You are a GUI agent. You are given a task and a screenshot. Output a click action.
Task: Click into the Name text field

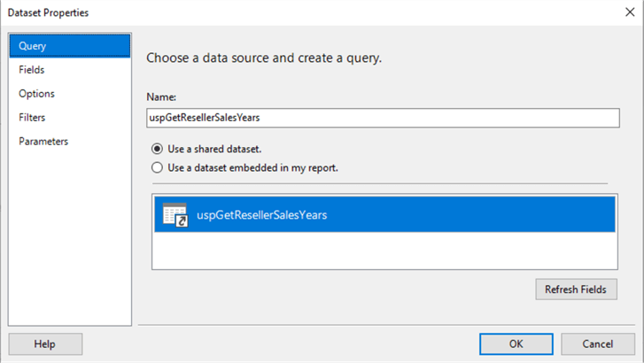(x=383, y=118)
